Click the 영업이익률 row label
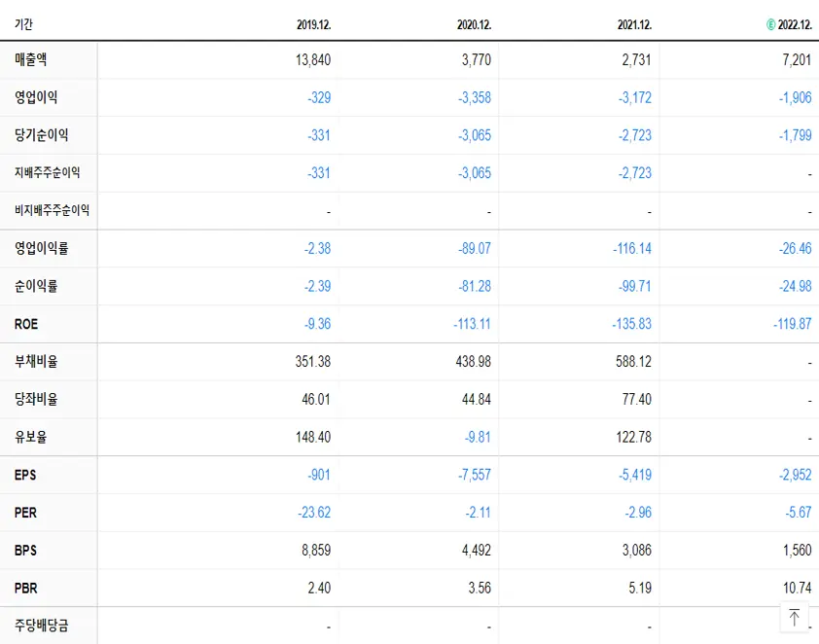The height and width of the screenshot is (644, 819). (x=41, y=248)
